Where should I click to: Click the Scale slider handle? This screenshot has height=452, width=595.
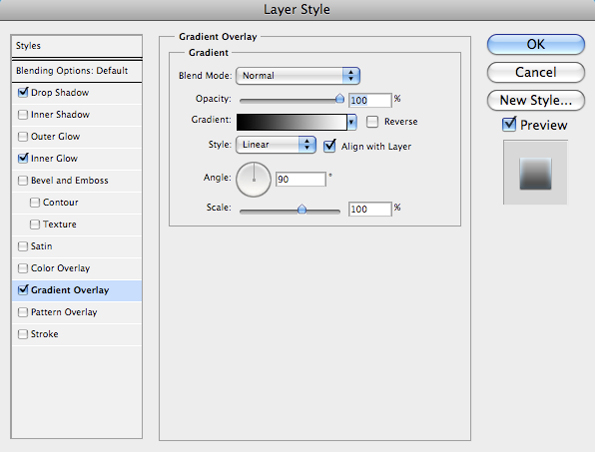302,209
